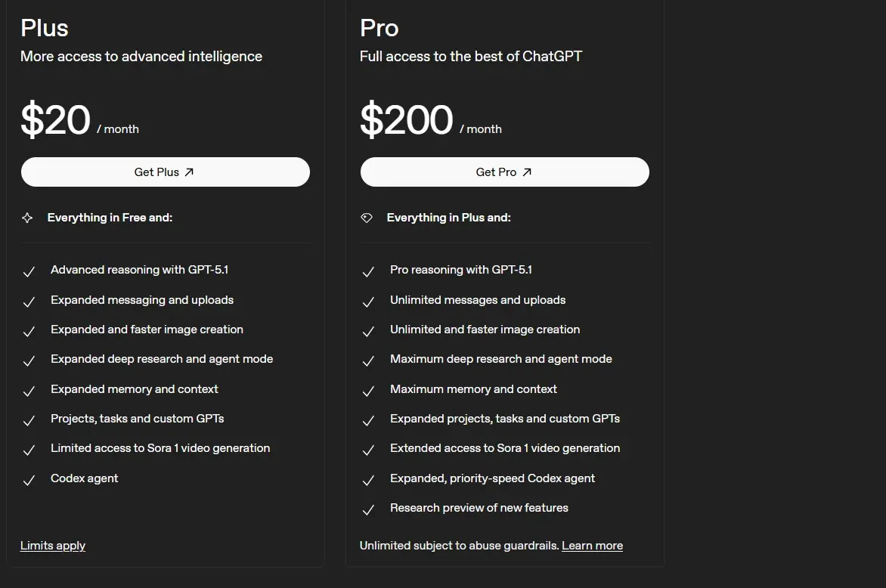The image size is (886, 588).
Task: Click the tag icon beside Everything in Plus
Action: click(x=367, y=217)
